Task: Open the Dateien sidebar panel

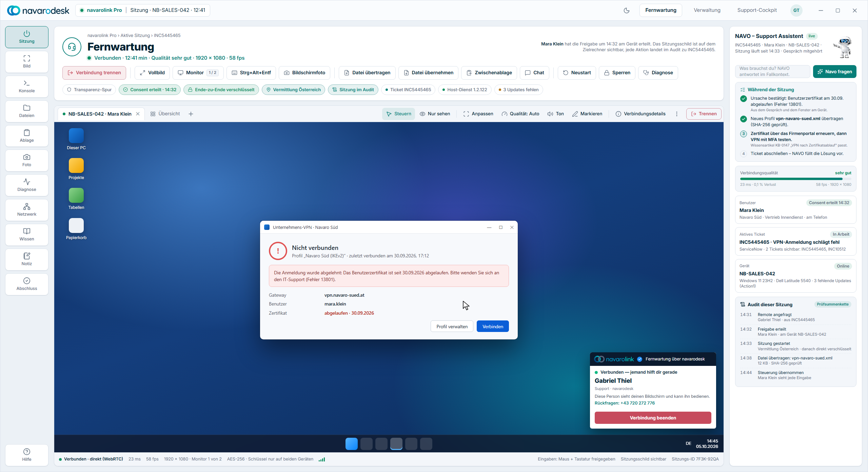Action: (27, 111)
